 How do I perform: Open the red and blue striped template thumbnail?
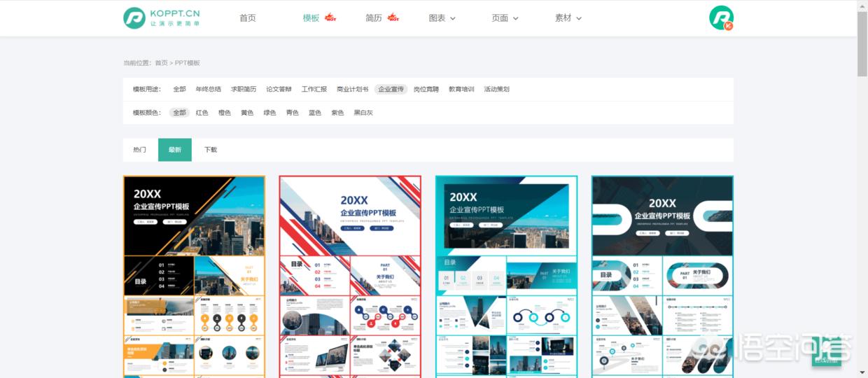pyautogui.click(x=350, y=276)
